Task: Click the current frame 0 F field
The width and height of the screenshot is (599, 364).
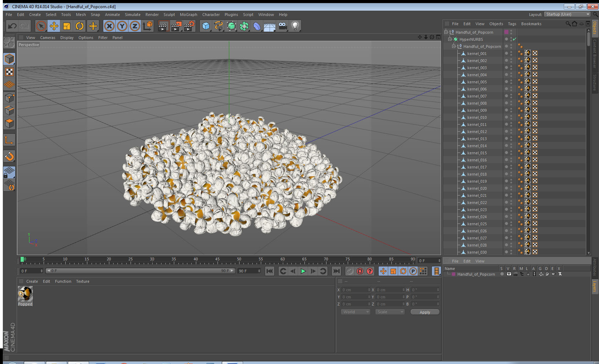Action: pos(32,271)
